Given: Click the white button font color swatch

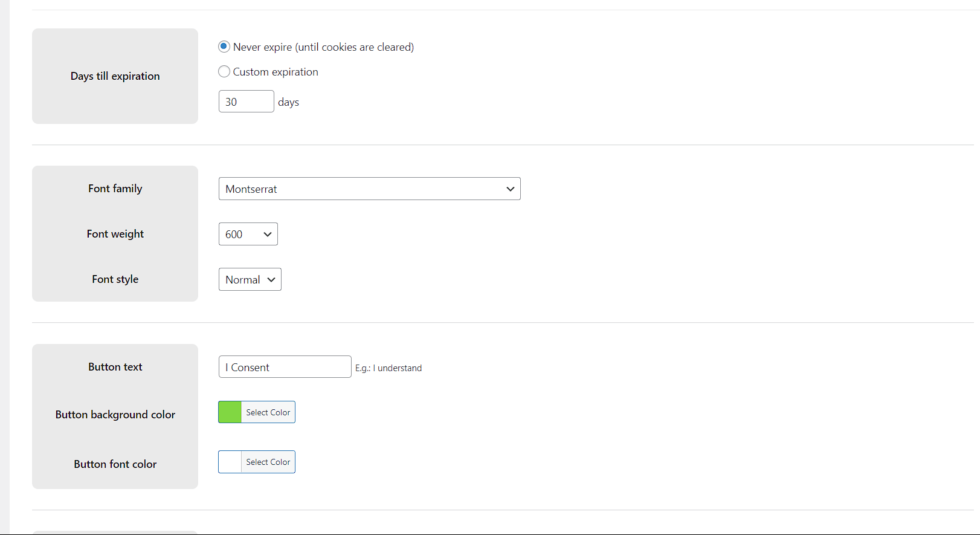Looking at the screenshot, I should point(230,462).
